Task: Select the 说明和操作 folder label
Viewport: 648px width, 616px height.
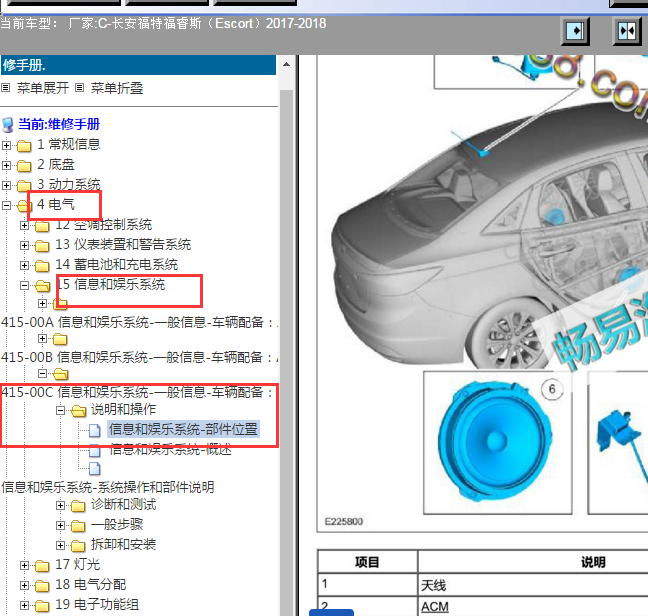Action: point(123,409)
